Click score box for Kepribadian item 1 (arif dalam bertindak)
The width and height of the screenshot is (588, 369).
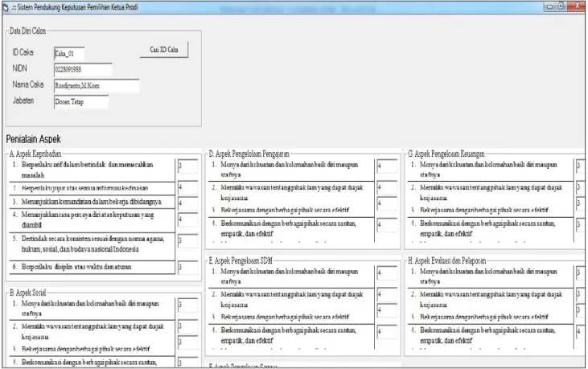187,166
